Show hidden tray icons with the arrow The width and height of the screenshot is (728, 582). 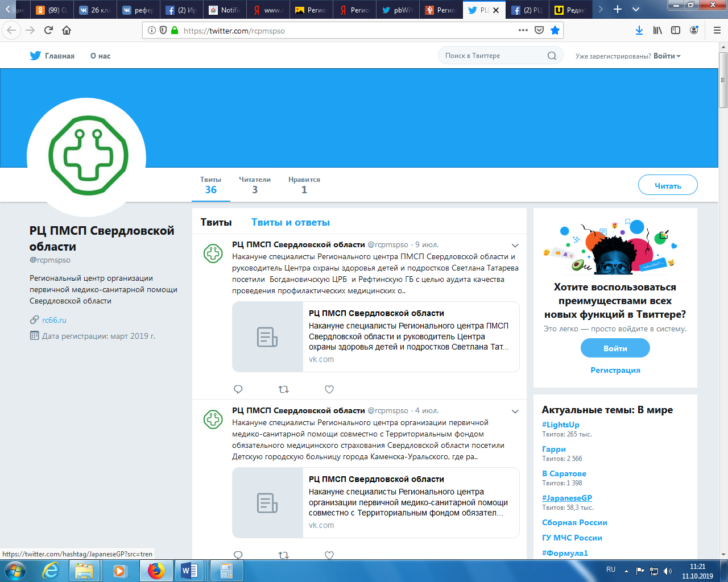[x=626, y=571]
